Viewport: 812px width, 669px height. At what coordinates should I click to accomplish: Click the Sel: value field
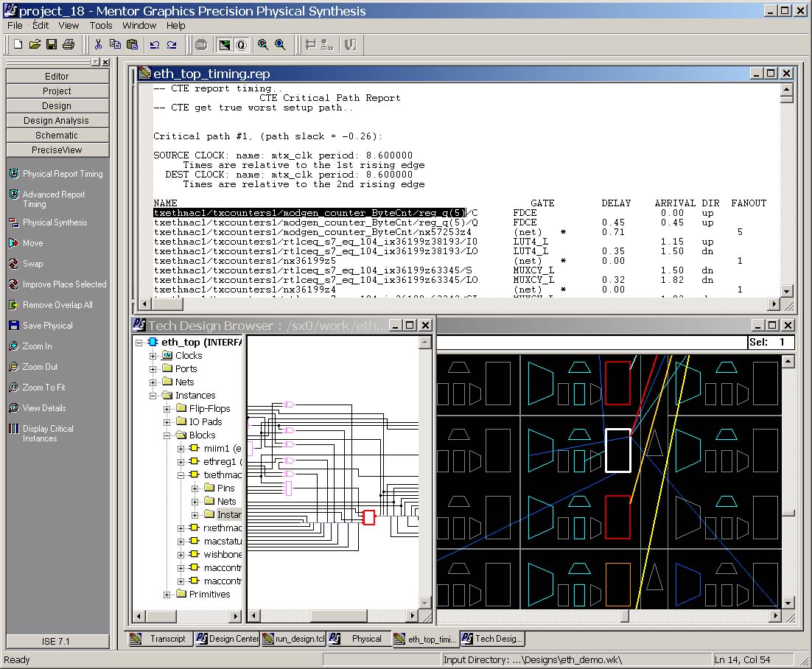(771, 343)
